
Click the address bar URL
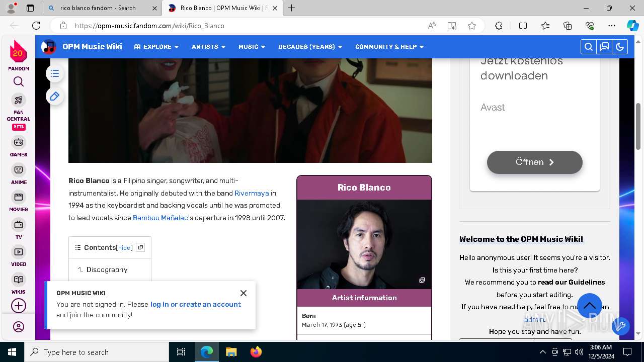click(149, 26)
